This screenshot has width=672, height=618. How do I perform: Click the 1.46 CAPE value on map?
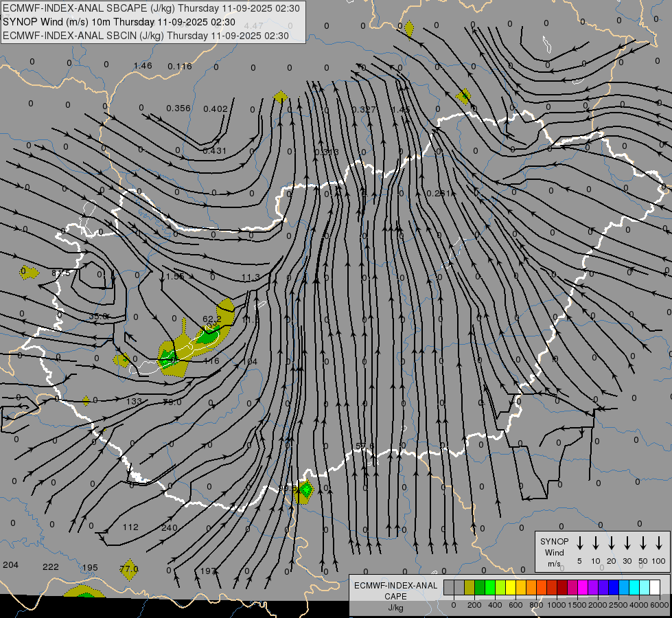click(x=143, y=66)
